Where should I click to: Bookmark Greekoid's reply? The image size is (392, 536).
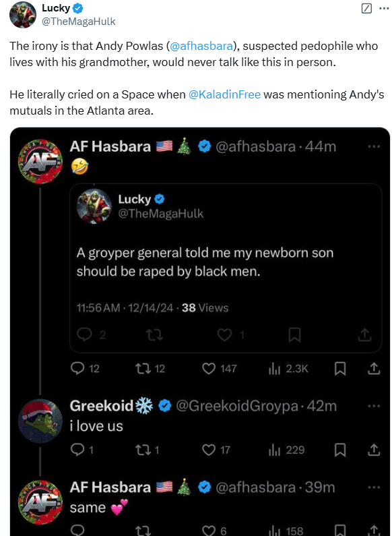[x=339, y=450]
